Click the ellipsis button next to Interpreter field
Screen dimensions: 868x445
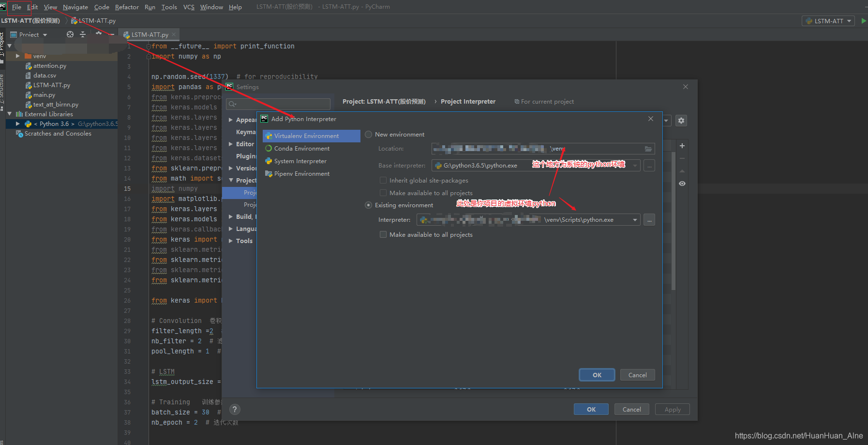[x=649, y=220]
